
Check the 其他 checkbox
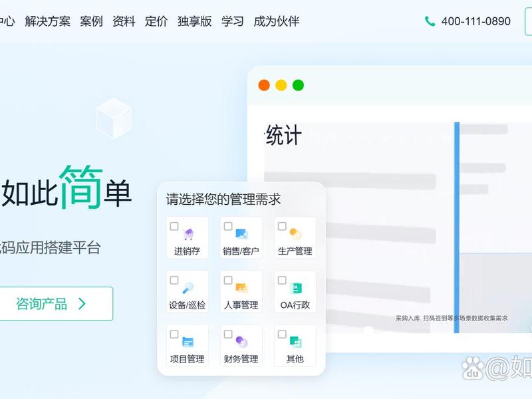[282, 334]
